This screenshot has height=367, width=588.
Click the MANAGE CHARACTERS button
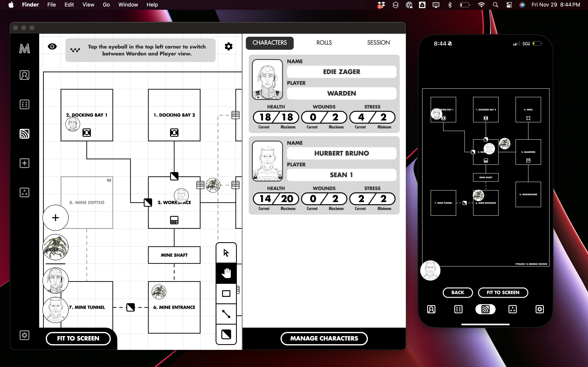(324, 338)
